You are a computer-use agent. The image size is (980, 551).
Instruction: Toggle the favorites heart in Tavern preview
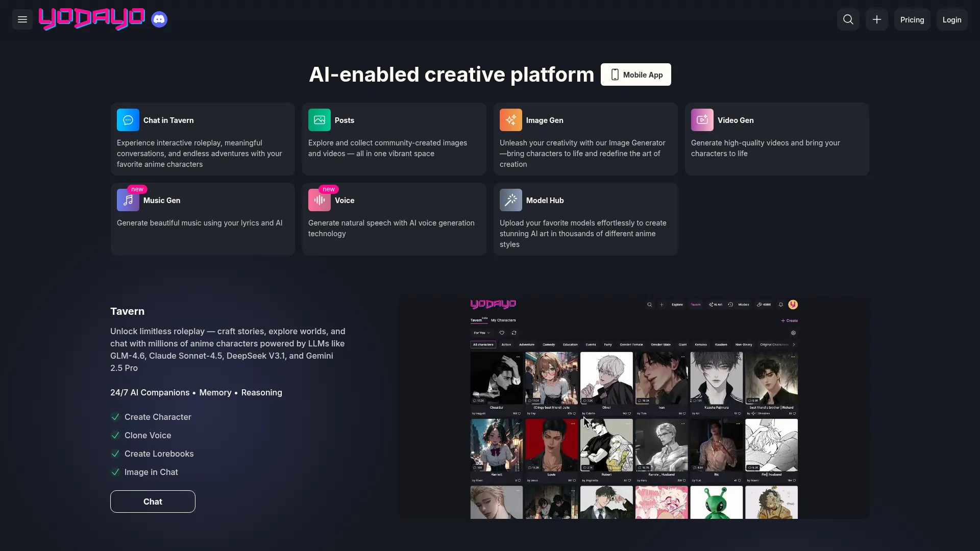[x=502, y=333]
